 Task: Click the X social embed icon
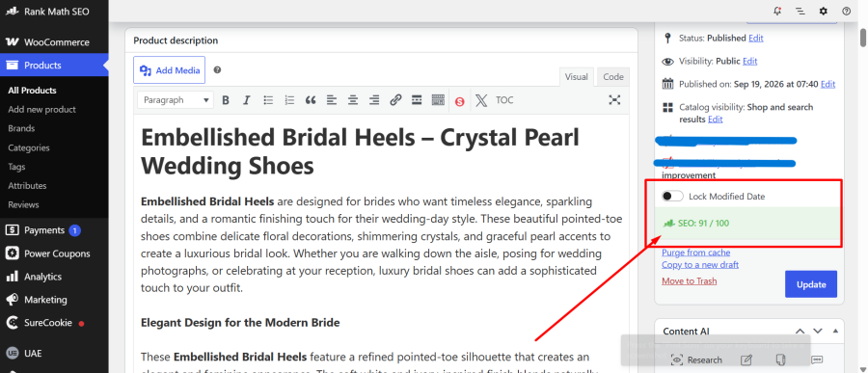[x=481, y=100]
